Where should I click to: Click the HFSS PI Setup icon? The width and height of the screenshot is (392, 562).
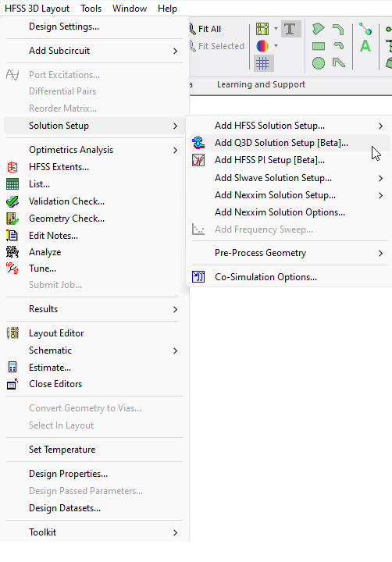[198, 160]
